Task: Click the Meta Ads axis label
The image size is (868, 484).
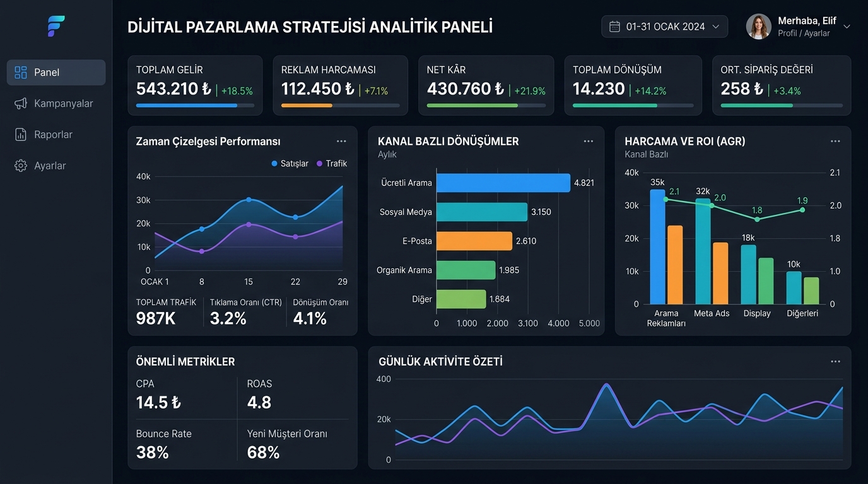Action: pyautogui.click(x=712, y=313)
